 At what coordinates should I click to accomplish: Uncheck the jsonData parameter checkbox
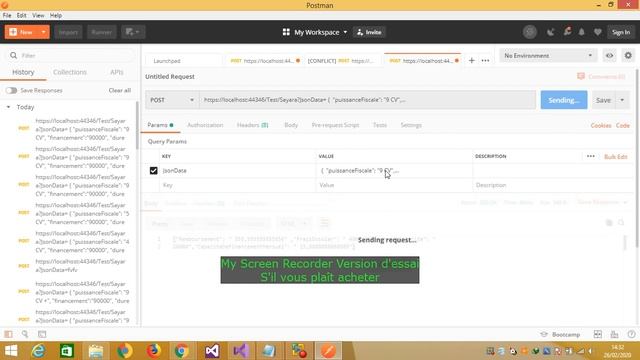click(x=153, y=171)
